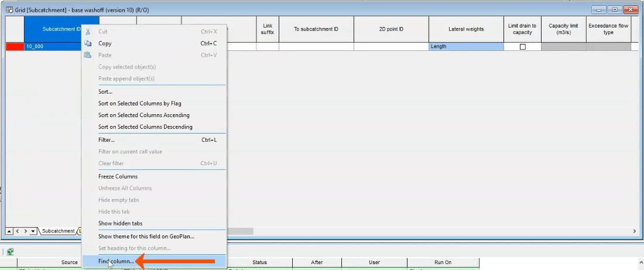This screenshot has width=644, height=270.
Task: Click the red row selector cell
Action: pos(15,46)
